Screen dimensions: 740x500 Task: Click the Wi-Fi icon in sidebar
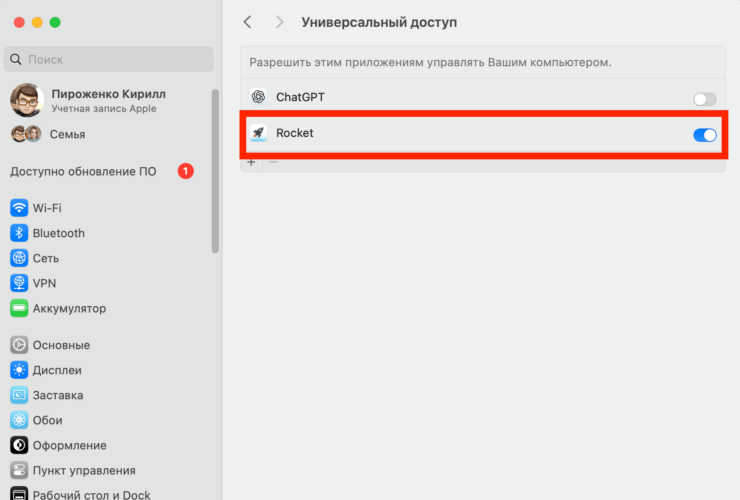[19, 208]
